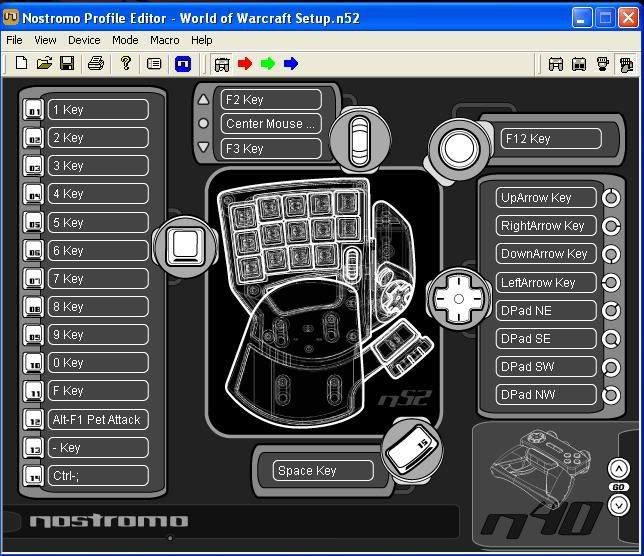Open the Mode menu

[x=125, y=40]
